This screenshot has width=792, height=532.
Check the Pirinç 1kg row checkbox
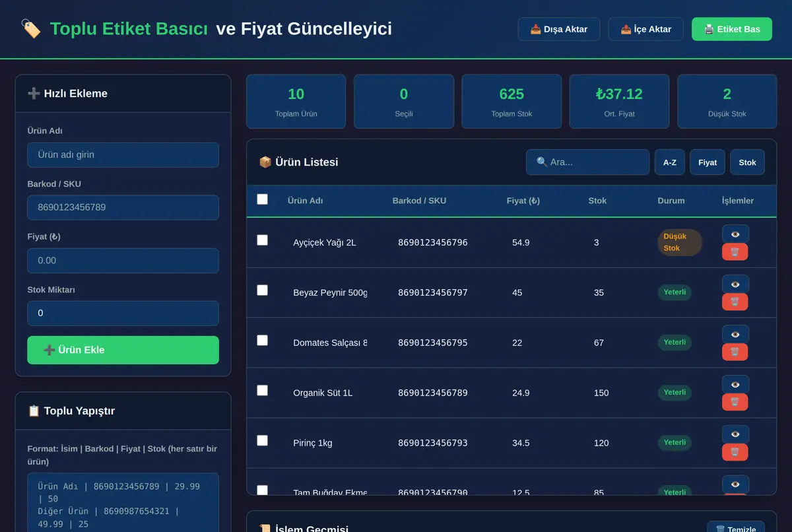pos(262,440)
